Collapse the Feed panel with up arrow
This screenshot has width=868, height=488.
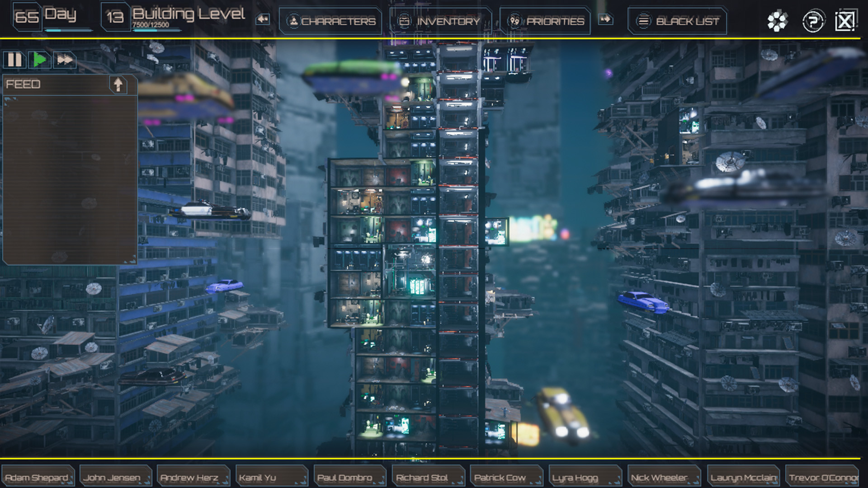pyautogui.click(x=118, y=84)
